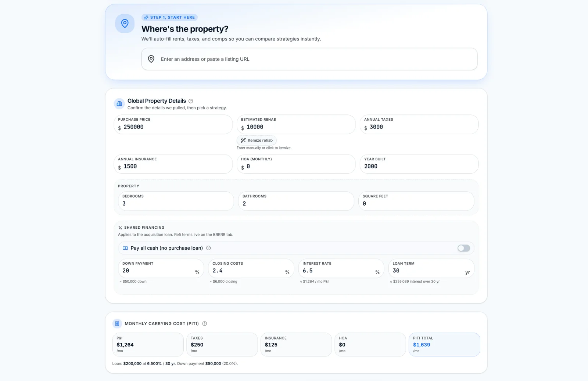Click the loan summary line starting 'Loan: $200,000'
The height and width of the screenshot is (381, 588).
click(x=175, y=363)
